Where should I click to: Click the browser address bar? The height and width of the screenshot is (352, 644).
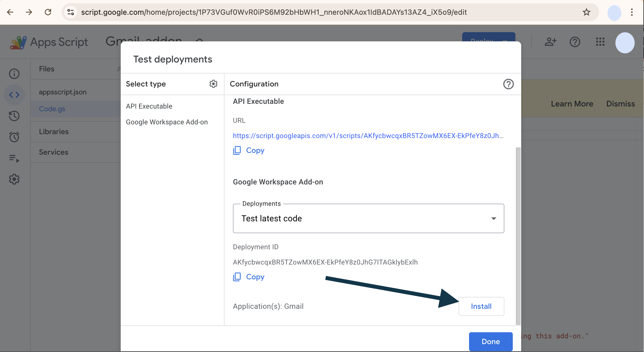point(274,12)
